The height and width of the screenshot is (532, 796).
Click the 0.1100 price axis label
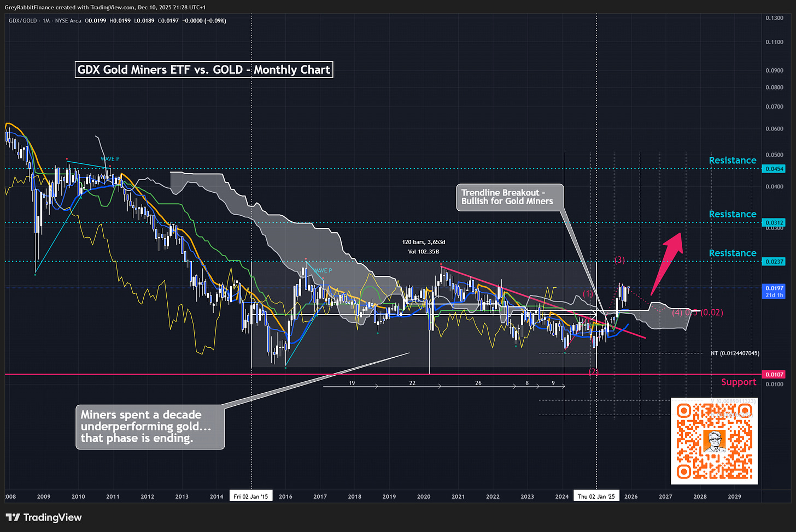tap(774, 42)
